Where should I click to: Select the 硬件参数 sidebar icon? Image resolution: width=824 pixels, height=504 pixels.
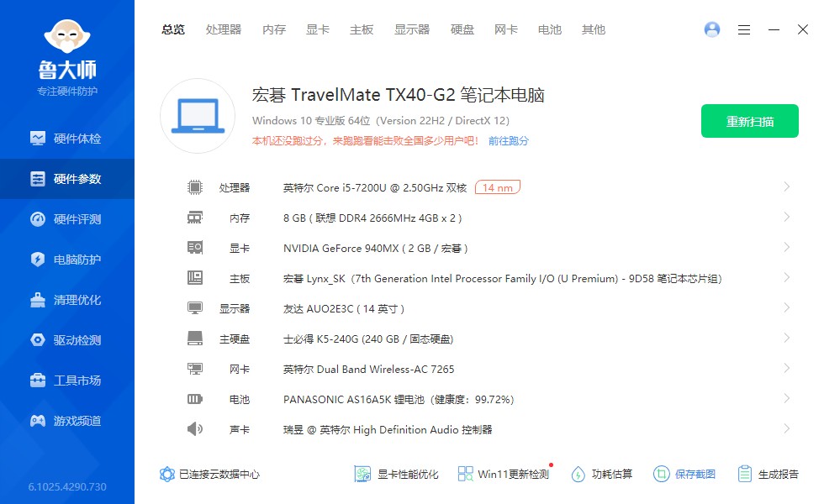pyautogui.click(x=38, y=179)
